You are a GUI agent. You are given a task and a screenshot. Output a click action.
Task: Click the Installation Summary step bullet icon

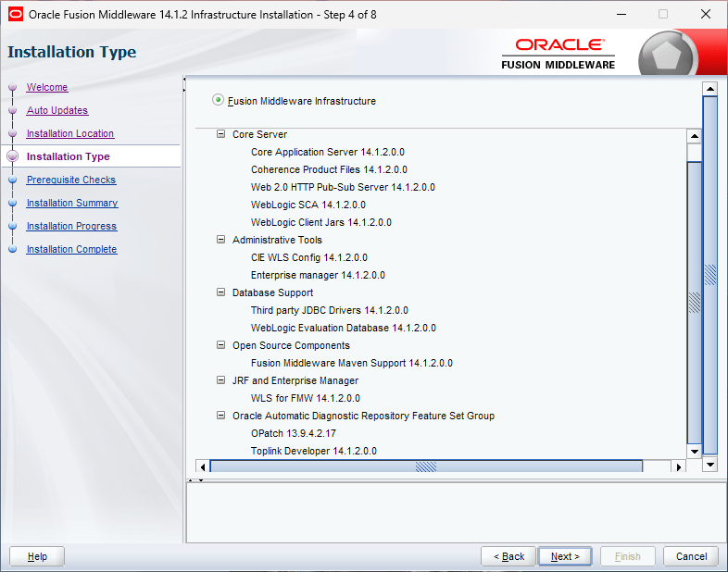coord(13,204)
